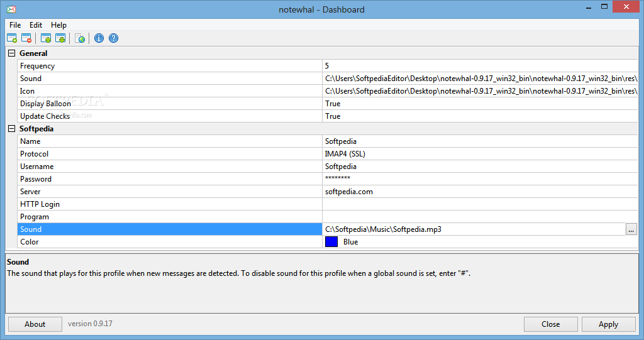Click the About button

(x=35, y=324)
